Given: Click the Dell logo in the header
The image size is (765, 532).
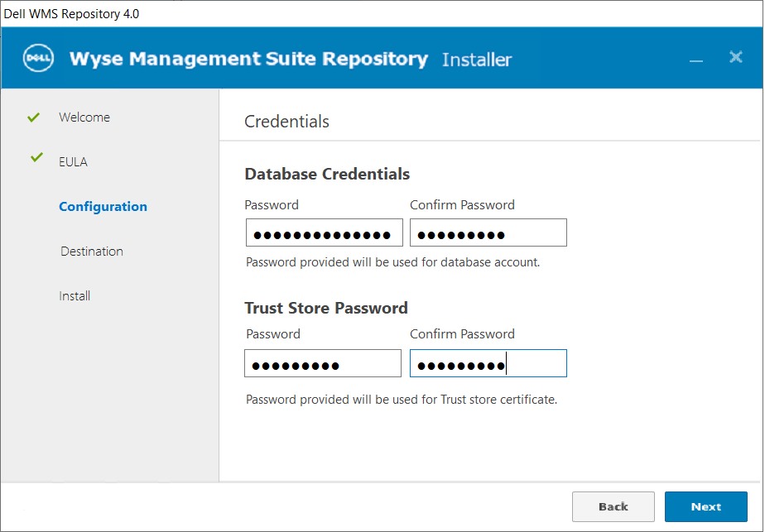Looking at the screenshot, I should point(38,59).
